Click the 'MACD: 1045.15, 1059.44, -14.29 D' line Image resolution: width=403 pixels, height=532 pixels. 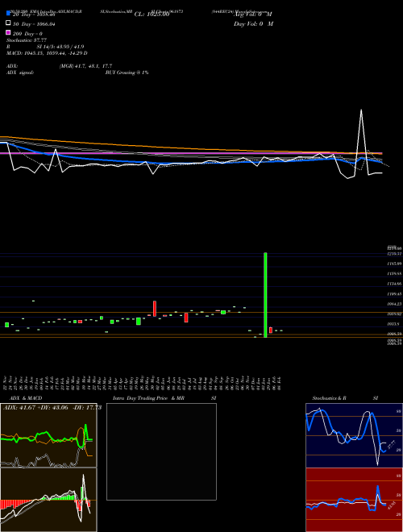click(x=47, y=53)
